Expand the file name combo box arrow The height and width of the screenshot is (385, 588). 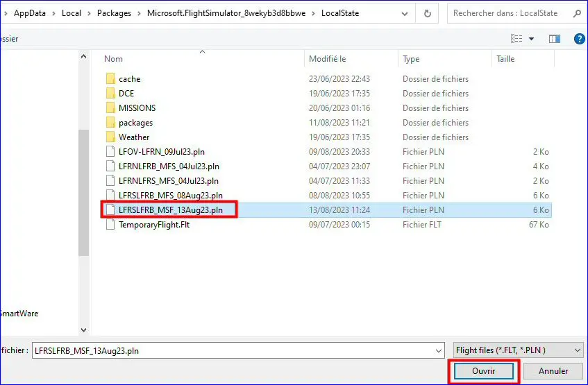click(438, 351)
